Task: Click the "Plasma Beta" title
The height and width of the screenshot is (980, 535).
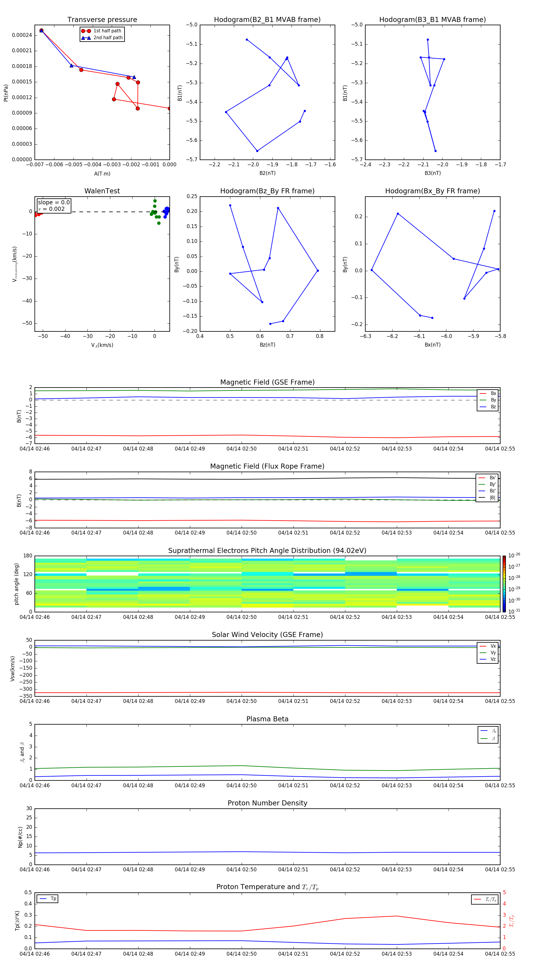Action: point(267,719)
